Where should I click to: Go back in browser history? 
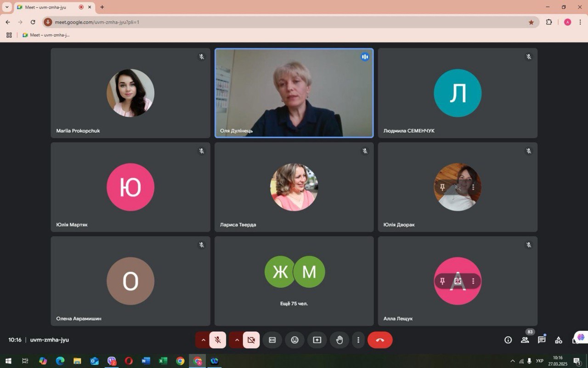[x=8, y=22]
